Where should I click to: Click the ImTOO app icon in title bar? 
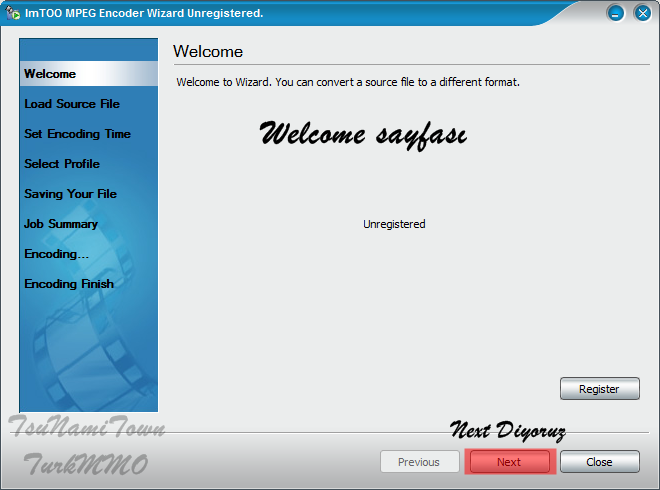click(x=13, y=13)
